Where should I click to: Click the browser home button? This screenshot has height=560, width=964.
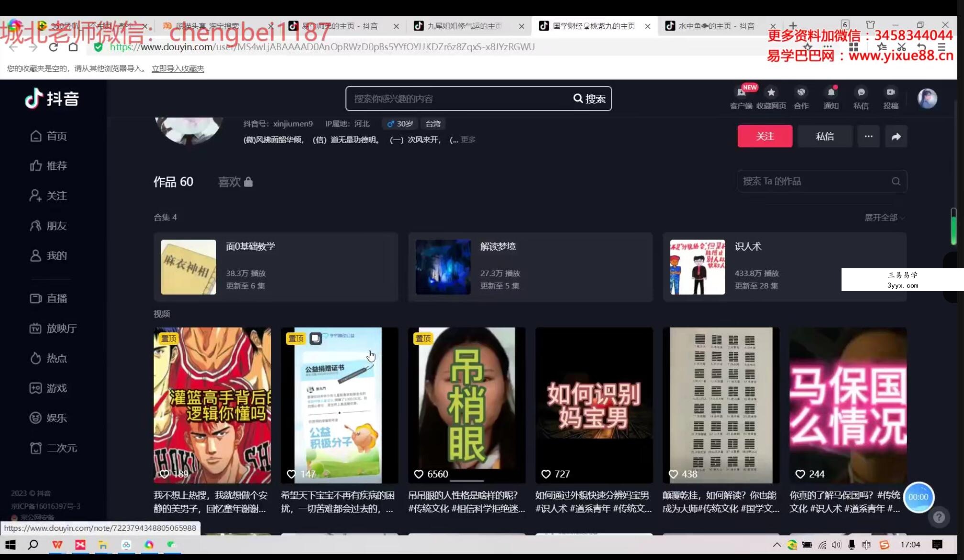(73, 47)
